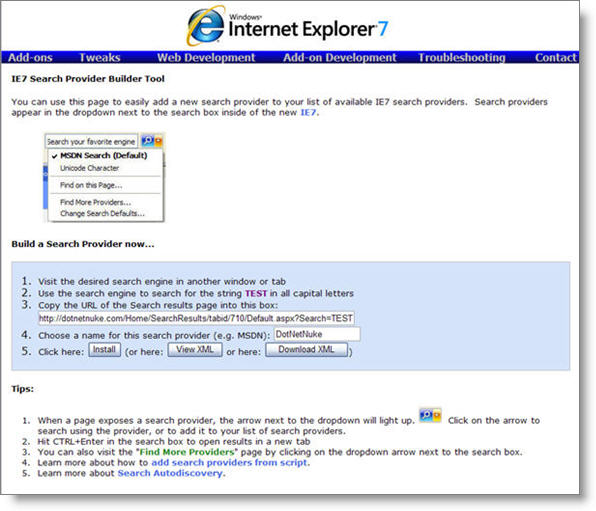Click the search box sample image
Viewport: 596px width, 511px height.
coord(104,177)
